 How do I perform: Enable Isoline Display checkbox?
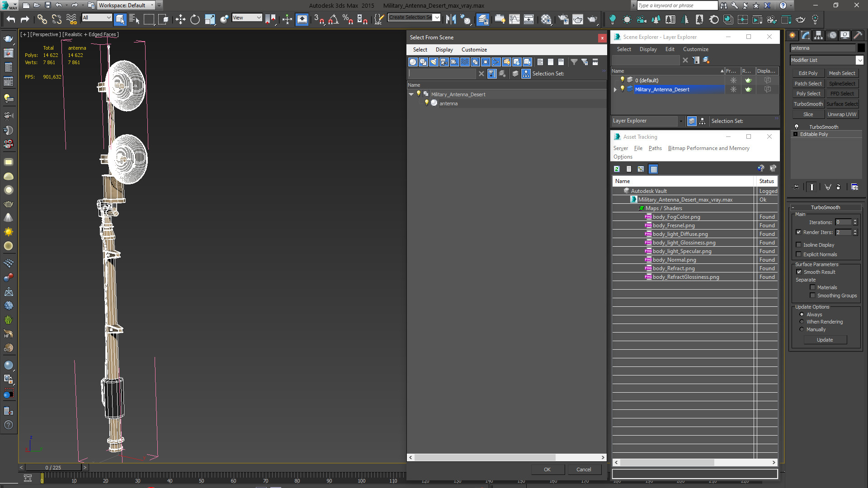point(799,245)
